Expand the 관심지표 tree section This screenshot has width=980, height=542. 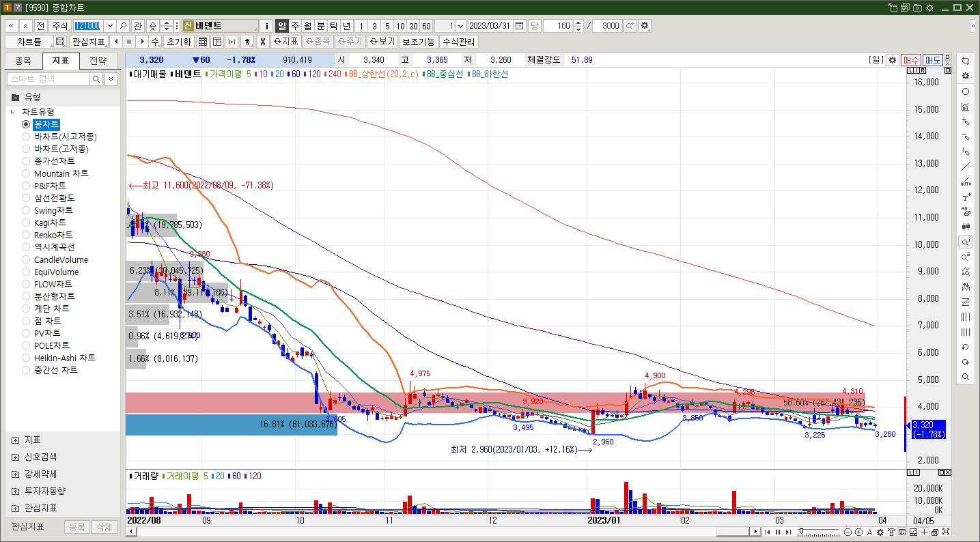[15, 509]
